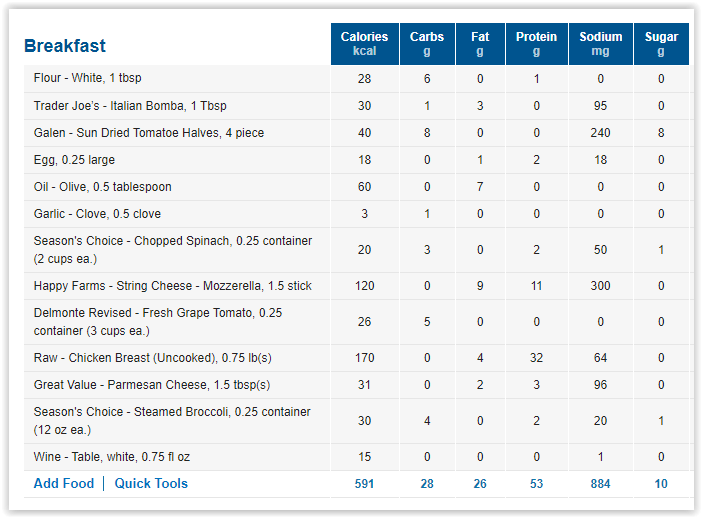Open the Wine - Table, white entry
The image size is (702, 518).
111,457
